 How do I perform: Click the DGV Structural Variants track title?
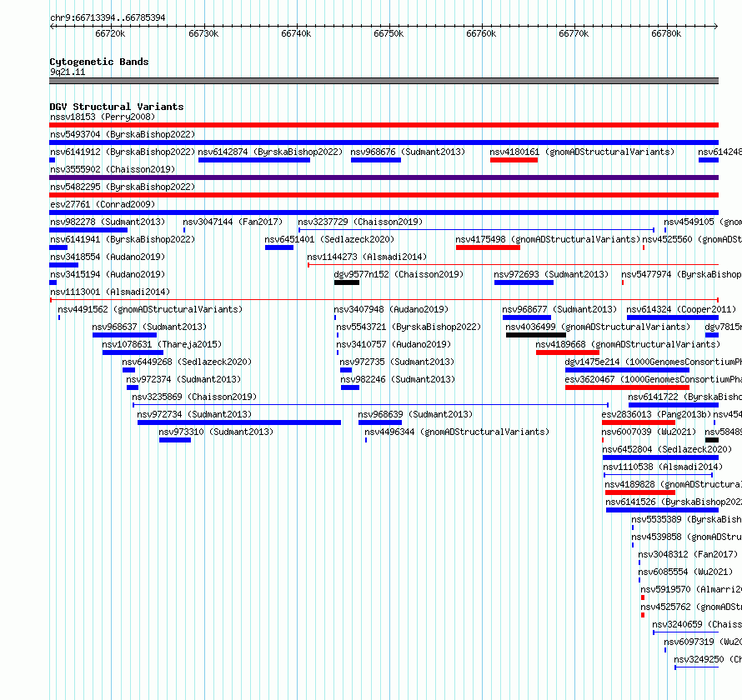click(x=117, y=107)
